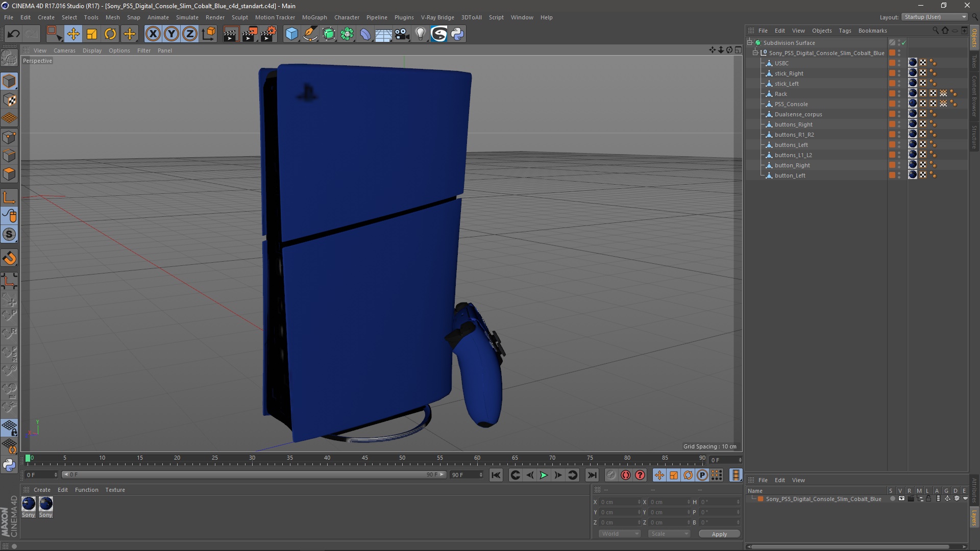
Task: Click the Floor/environment icon
Action: [384, 34]
